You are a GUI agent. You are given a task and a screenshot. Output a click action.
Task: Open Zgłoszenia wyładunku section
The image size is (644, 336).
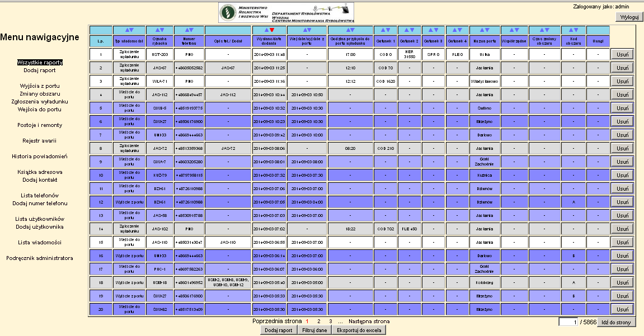(40, 101)
